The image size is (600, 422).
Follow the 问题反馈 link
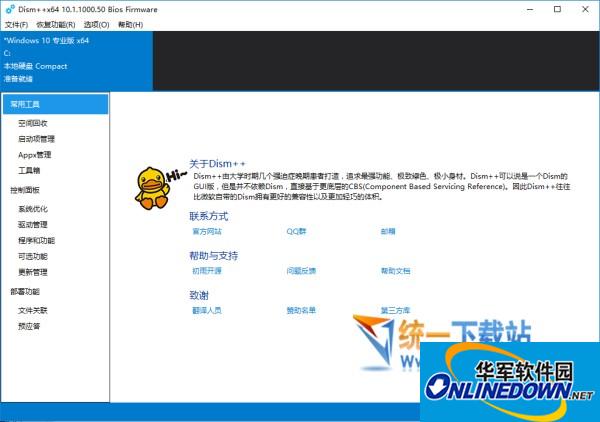pos(301,270)
